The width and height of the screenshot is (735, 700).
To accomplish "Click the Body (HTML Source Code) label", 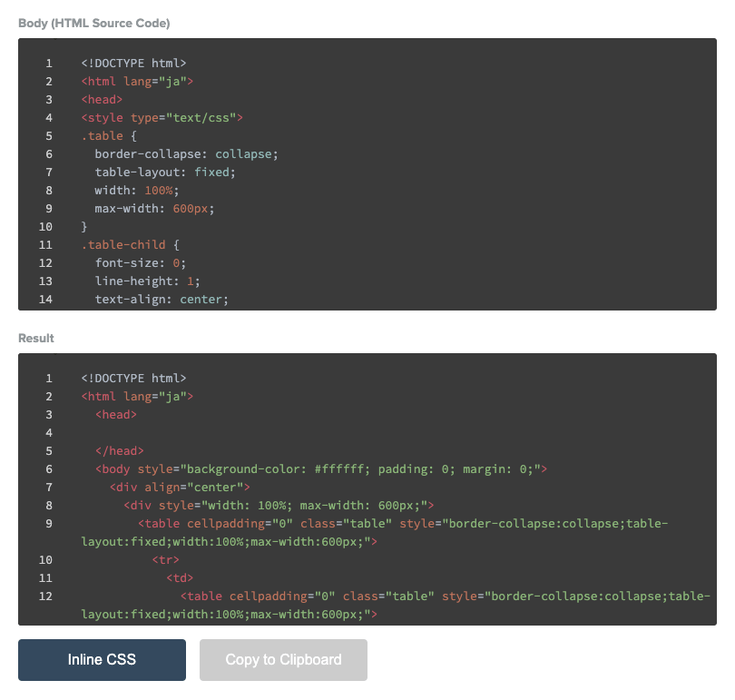I will [x=94, y=23].
